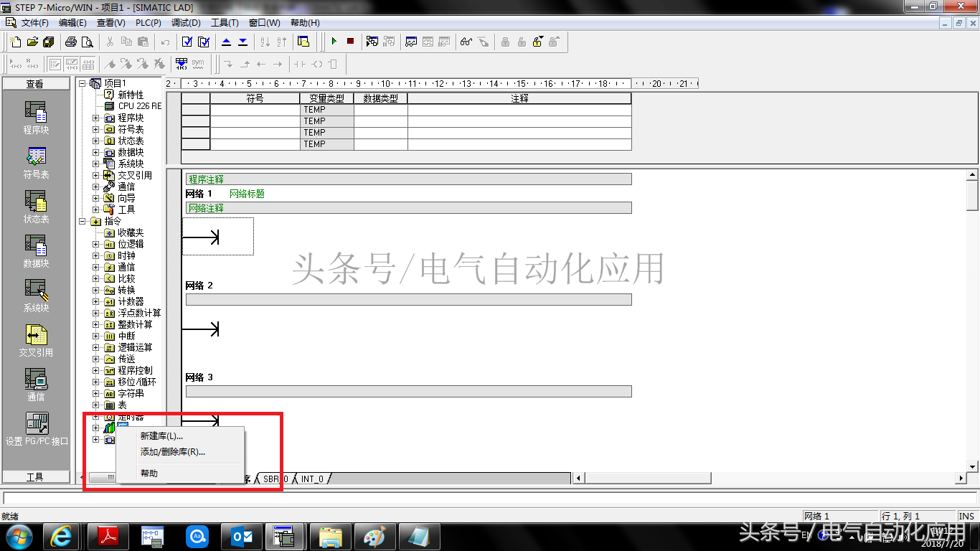This screenshot has height=551, width=980.
Task: Open 状态表 in the navigation bar
Action: pos(36,207)
